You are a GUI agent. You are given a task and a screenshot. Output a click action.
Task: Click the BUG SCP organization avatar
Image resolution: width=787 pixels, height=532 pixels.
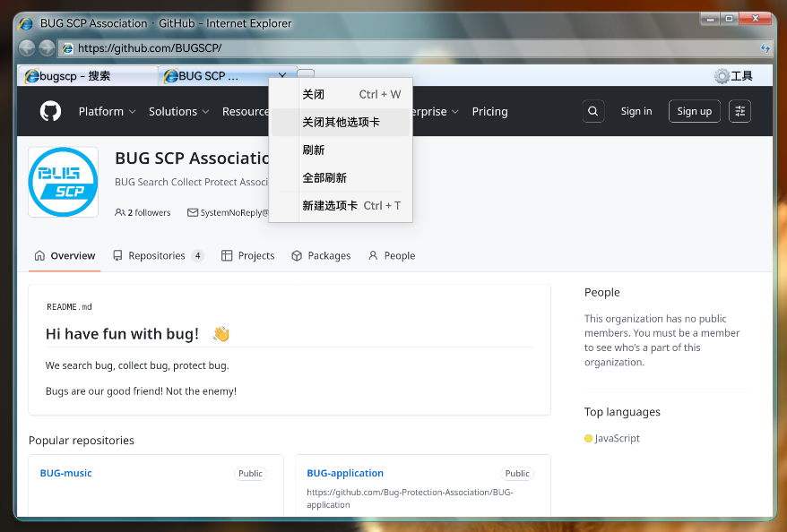click(64, 182)
